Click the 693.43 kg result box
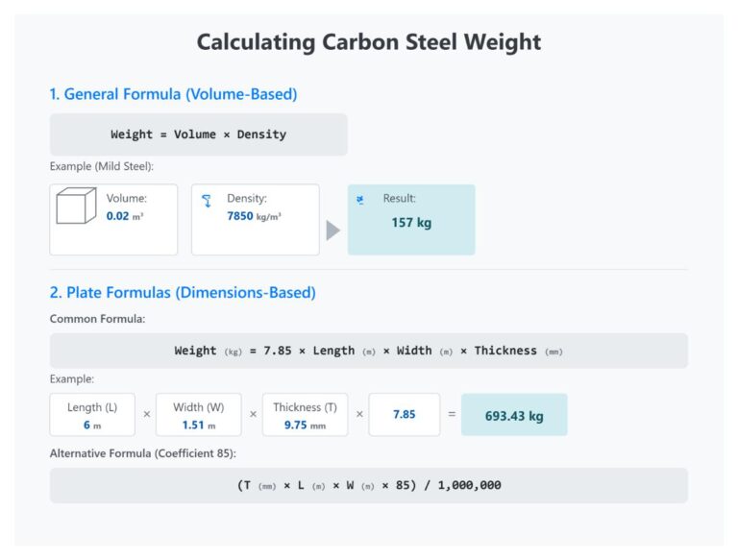 (514, 415)
